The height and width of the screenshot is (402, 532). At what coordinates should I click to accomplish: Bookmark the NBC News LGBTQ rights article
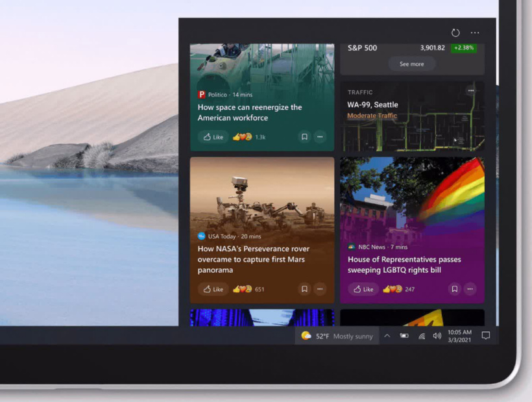[454, 289]
